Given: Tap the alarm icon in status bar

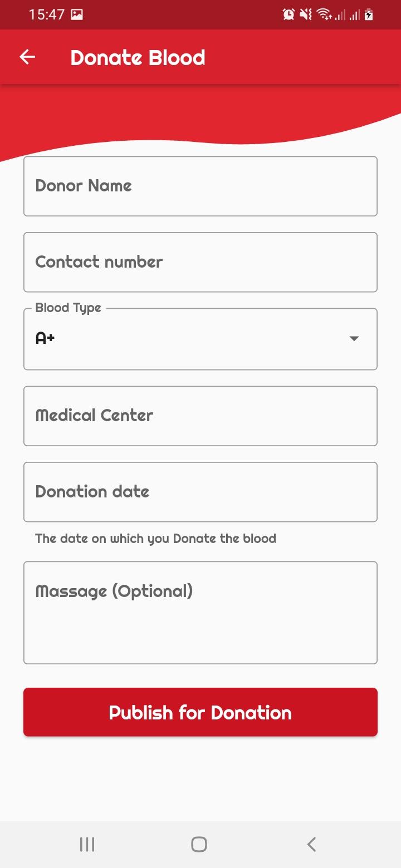Looking at the screenshot, I should (x=288, y=14).
